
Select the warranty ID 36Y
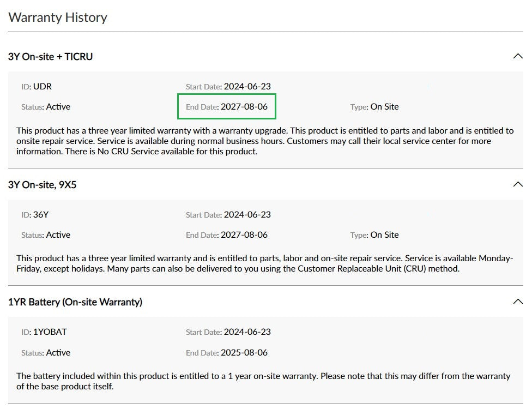tap(41, 214)
